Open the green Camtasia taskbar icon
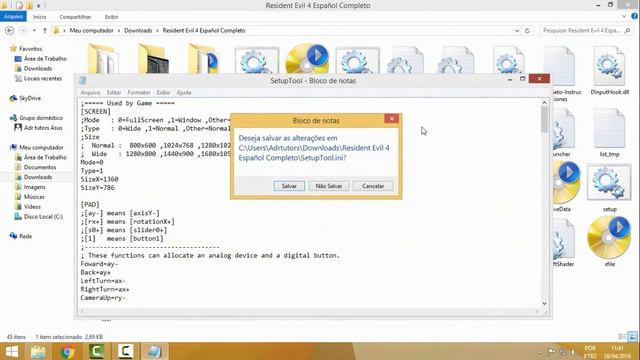Viewport: 640px width, 360px height. (96, 351)
